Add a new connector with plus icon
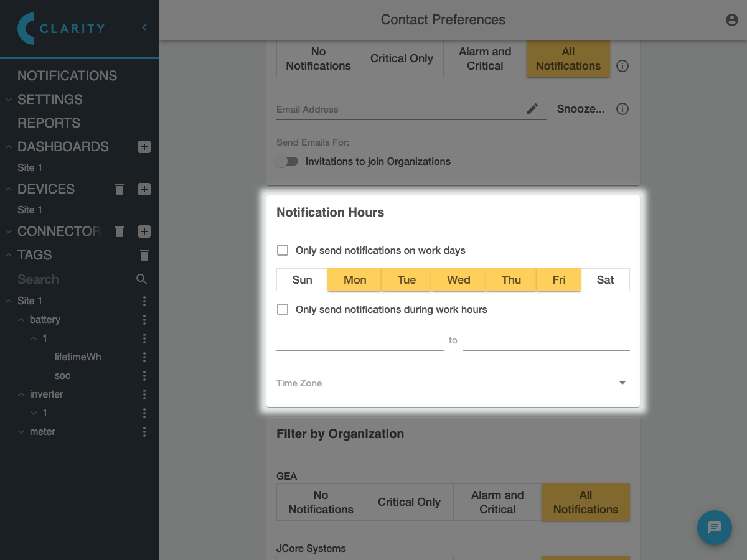 pos(144,231)
